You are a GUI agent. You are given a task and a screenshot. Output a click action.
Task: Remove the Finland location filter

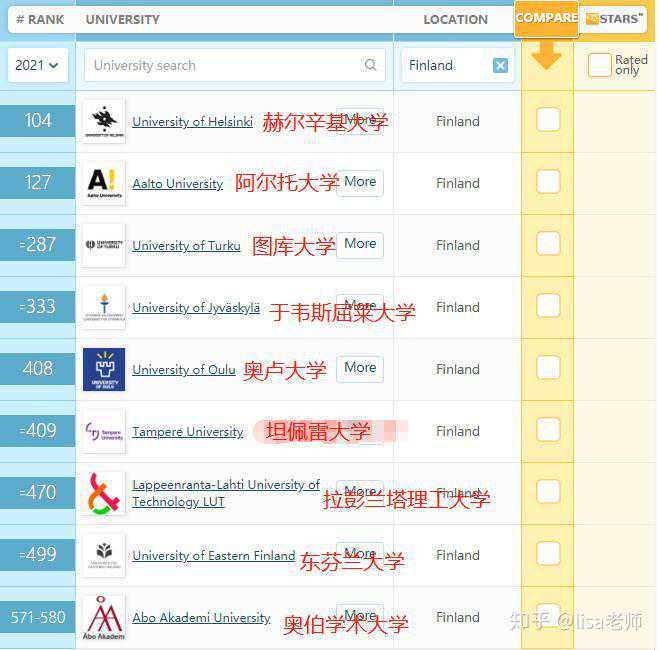pyautogui.click(x=500, y=66)
